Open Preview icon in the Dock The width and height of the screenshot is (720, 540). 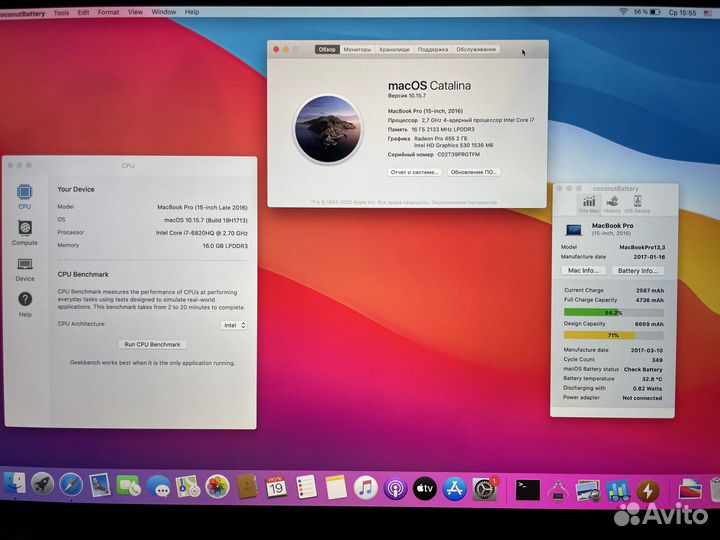point(588,491)
